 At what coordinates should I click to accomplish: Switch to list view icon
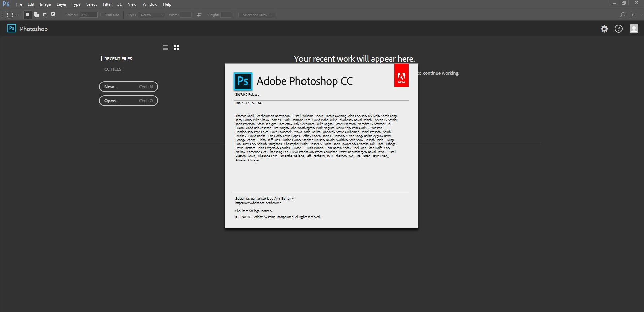[165, 48]
